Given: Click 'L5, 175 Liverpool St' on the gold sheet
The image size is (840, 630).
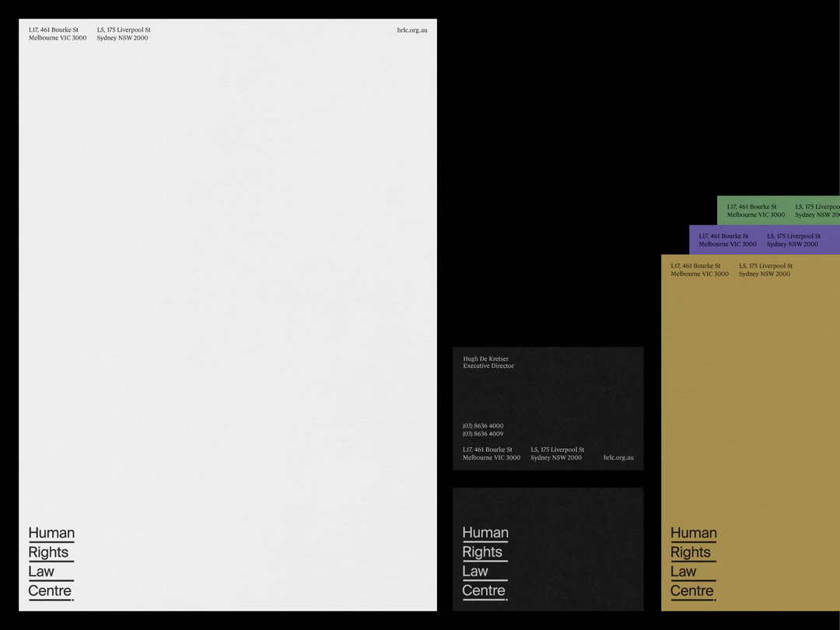Looking at the screenshot, I should pyautogui.click(x=765, y=266).
